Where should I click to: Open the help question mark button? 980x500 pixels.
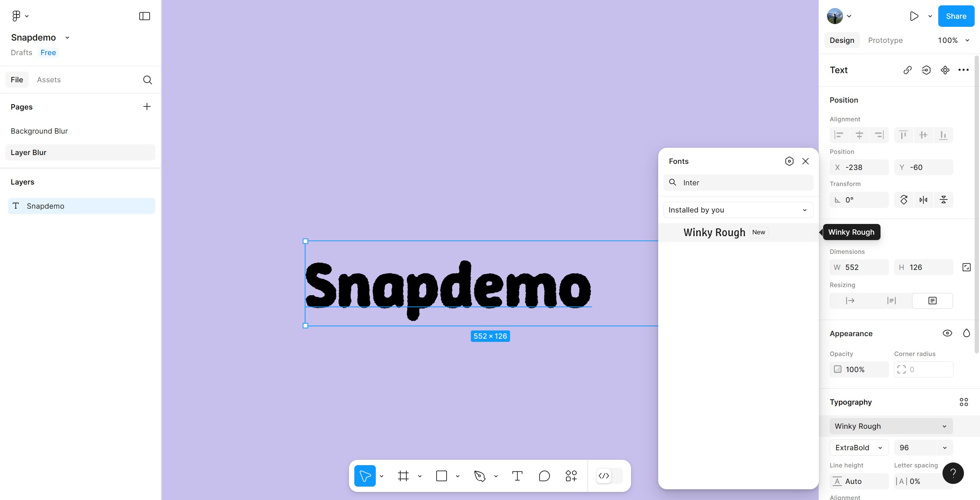(953, 473)
